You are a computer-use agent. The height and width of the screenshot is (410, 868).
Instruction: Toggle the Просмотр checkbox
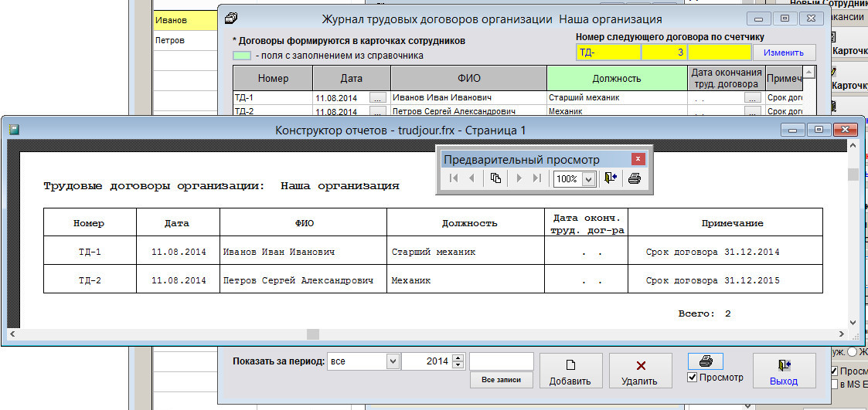pyautogui.click(x=693, y=378)
